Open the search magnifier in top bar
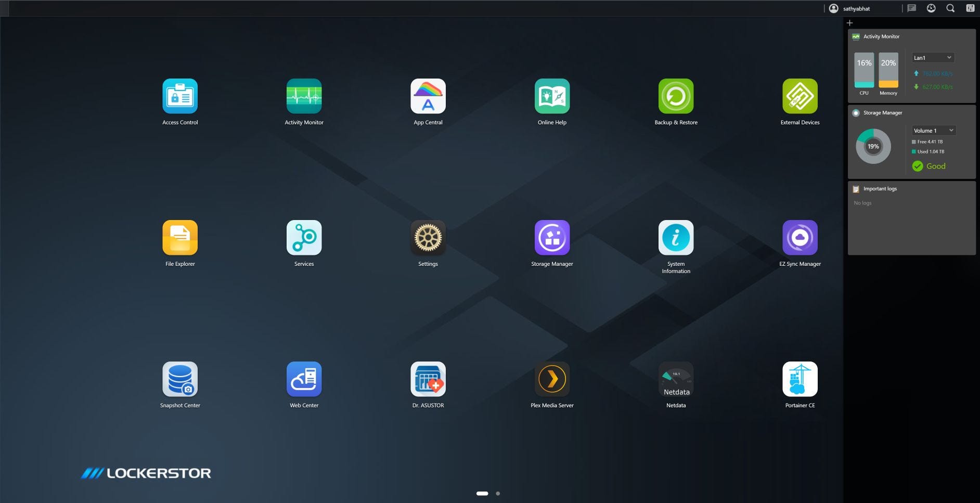This screenshot has width=980, height=503. 950,8
